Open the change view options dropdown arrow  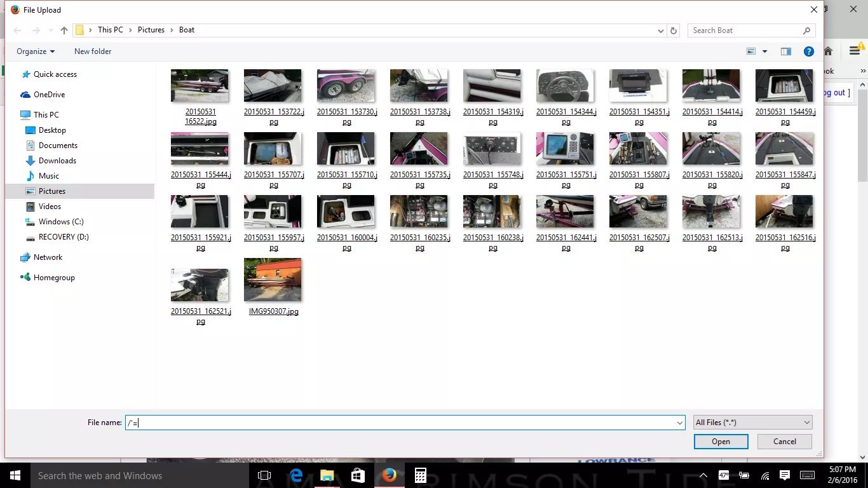pyautogui.click(x=764, y=51)
